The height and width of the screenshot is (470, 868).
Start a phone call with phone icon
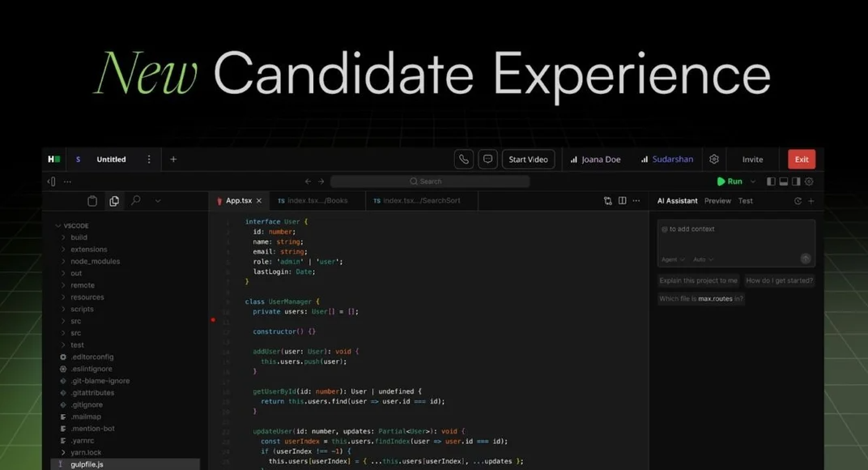(x=463, y=159)
